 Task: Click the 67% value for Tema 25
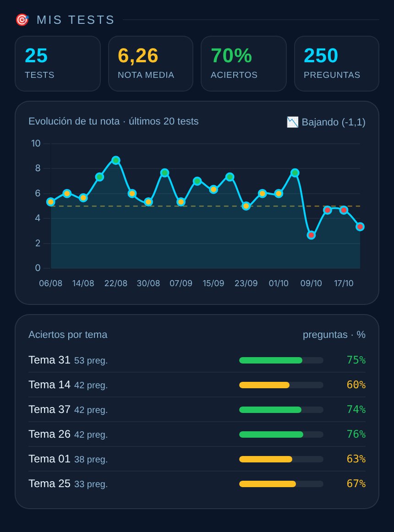[x=356, y=484]
